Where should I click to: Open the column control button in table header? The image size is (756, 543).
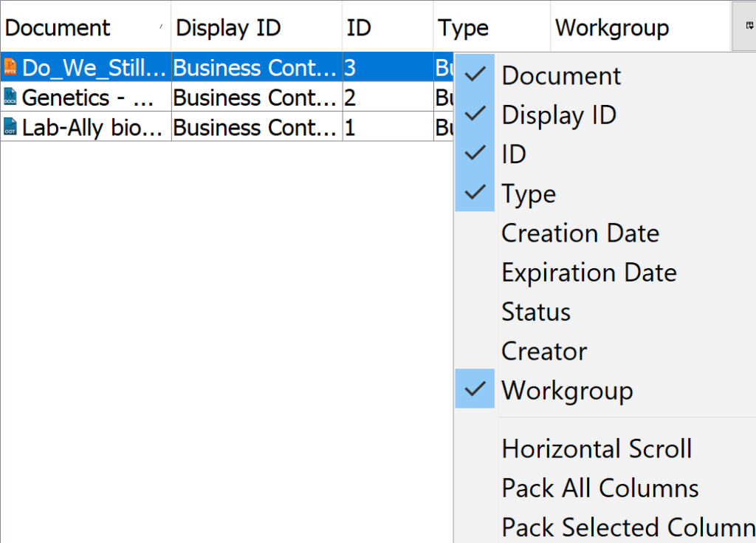tap(749, 26)
